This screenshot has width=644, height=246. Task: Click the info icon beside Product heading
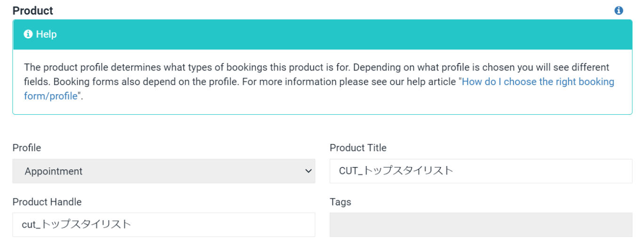point(619,10)
